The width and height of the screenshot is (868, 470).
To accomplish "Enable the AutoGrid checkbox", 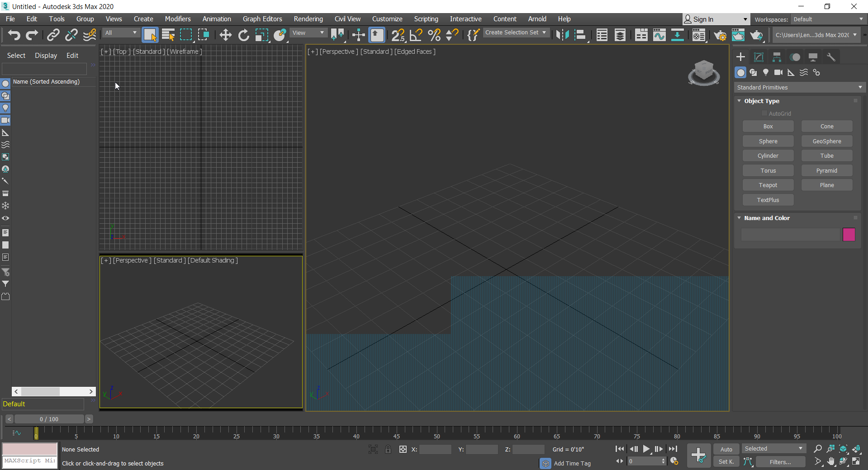I will [764, 113].
